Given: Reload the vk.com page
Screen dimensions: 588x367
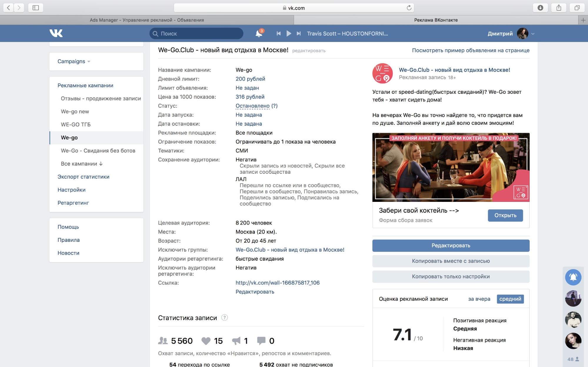Looking at the screenshot, I should tap(409, 8).
